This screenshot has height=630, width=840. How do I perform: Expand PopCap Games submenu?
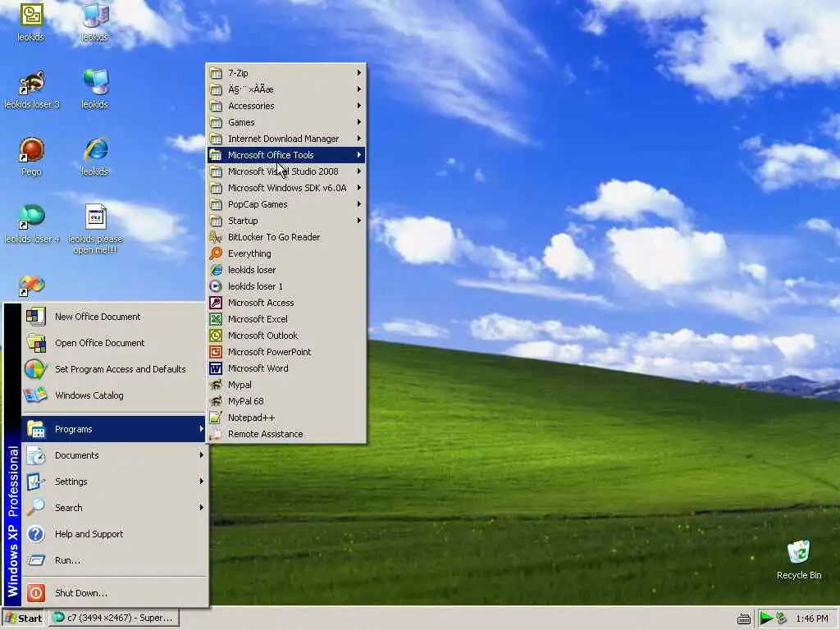coord(286,204)
